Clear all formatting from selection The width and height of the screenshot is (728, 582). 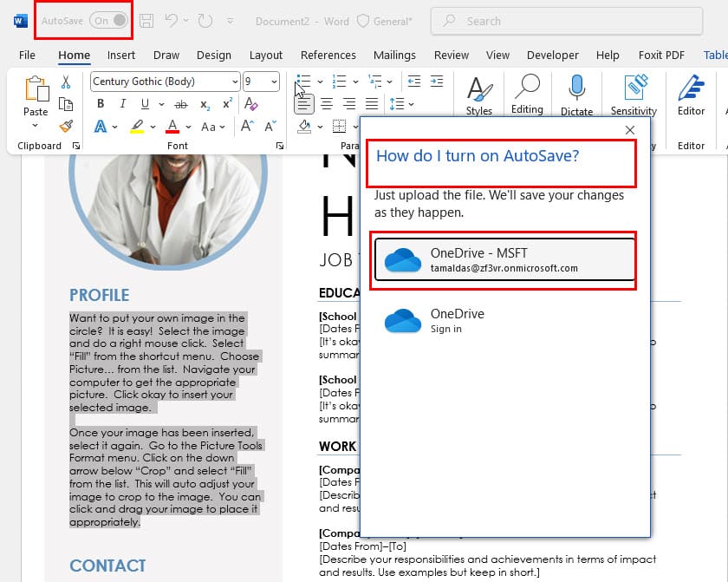[x=250, y=103]
